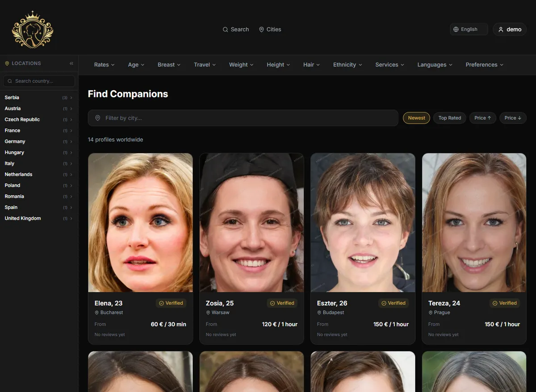This screenshot has width=536, height=392.
Task: Open the Preferences filter menu
Action: (484, 65)
